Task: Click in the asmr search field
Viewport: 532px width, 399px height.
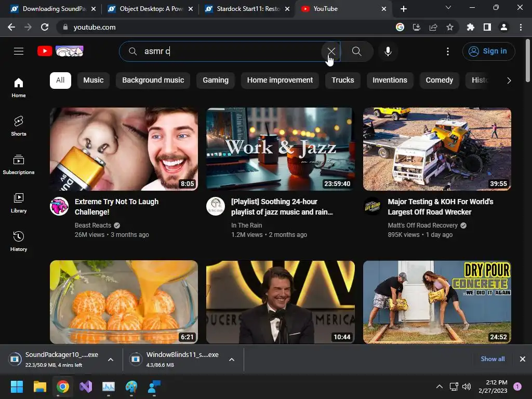Action: pyautogui.click(x=231, y=51)
